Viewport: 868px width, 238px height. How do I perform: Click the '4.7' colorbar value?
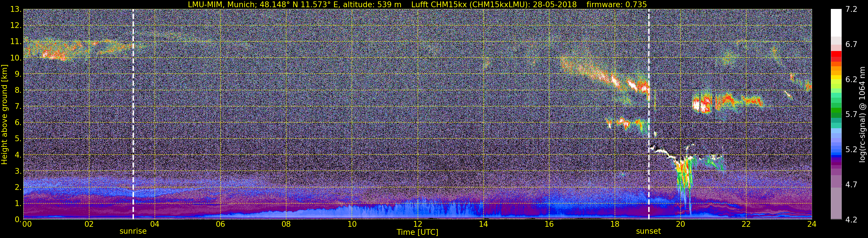[x=851, y=185]
